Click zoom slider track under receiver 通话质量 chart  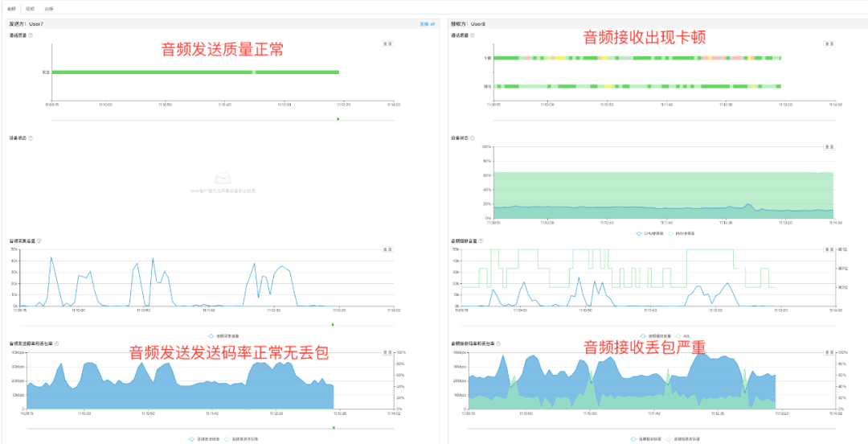[x=664, y=119]
